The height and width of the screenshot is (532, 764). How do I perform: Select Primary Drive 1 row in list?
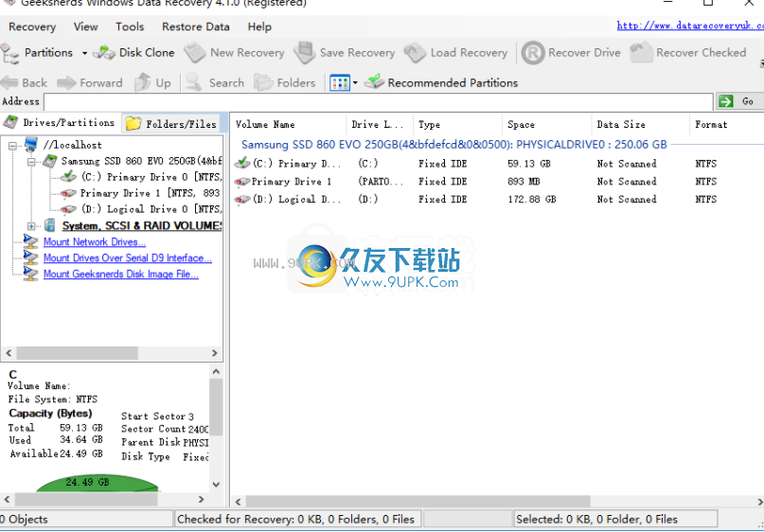point(498,182)
